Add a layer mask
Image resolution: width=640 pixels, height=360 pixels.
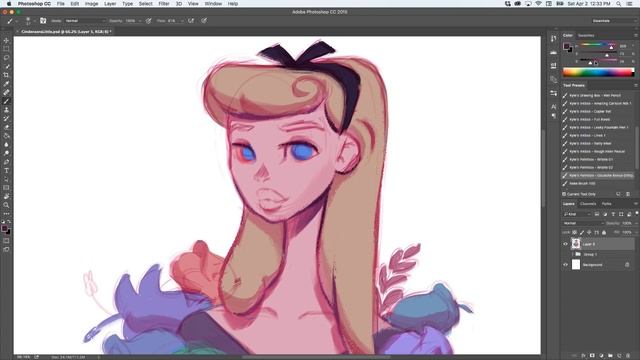click(592, 356)
